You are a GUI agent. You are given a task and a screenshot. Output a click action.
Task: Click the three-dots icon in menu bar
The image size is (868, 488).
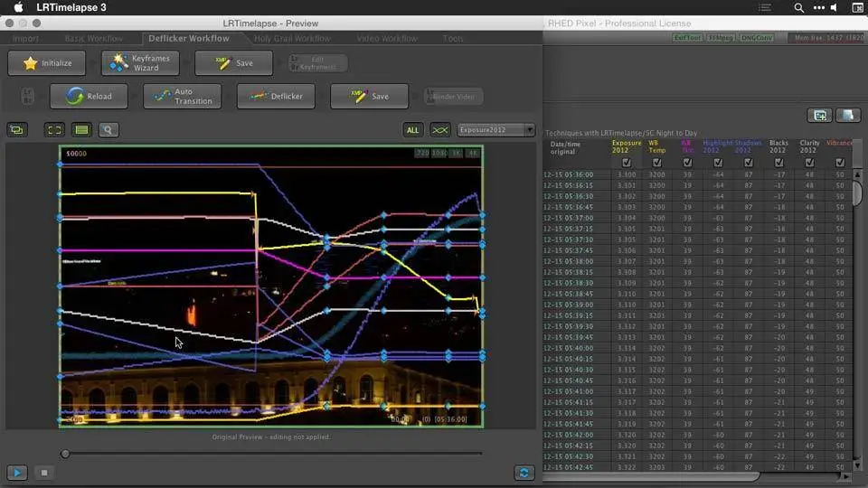click(x=819, y=7)
